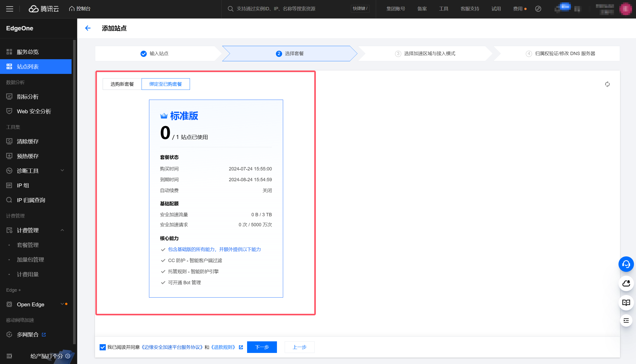Click the refresh icon top right
This screenshot has width=636, height=364.
[x=607, y=84]
